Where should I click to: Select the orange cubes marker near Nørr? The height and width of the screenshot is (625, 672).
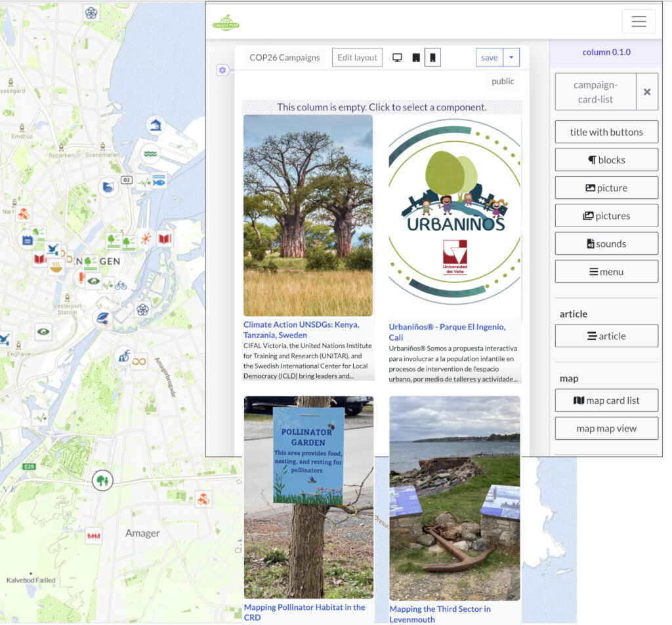tap(24, 213)
